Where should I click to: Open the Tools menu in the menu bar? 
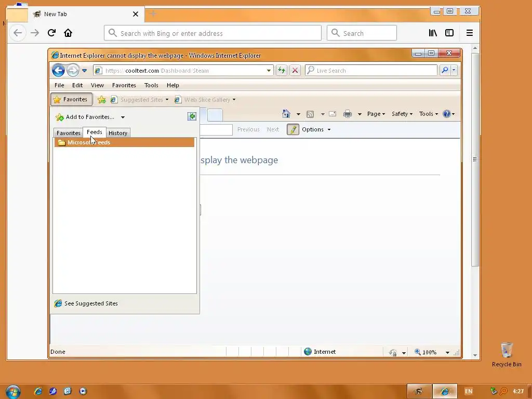[151, 85]
